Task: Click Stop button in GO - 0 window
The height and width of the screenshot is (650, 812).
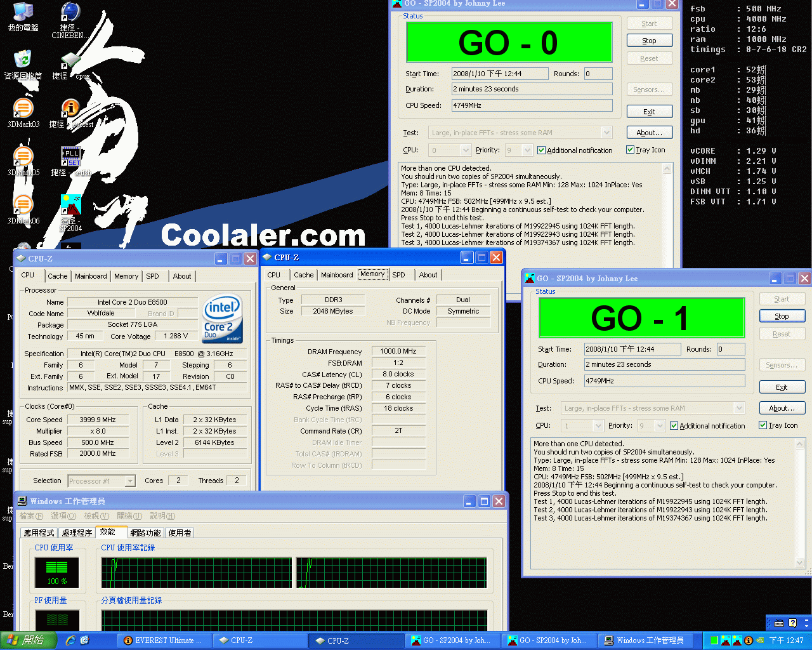Action: click(649, 41)
